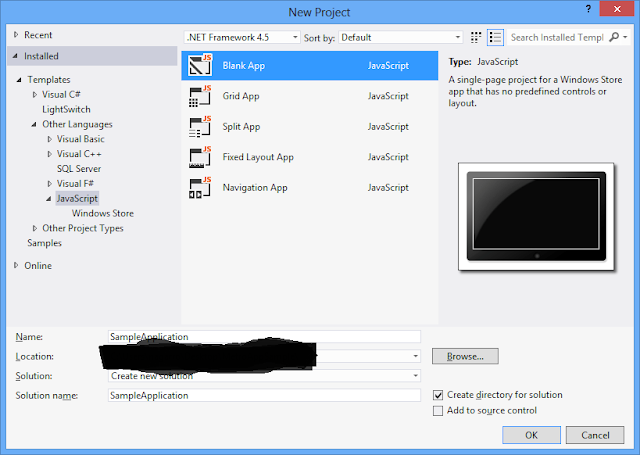Click the Blank App template icon
This screenshot has width=640, height=455.
(x=200, y=65)
